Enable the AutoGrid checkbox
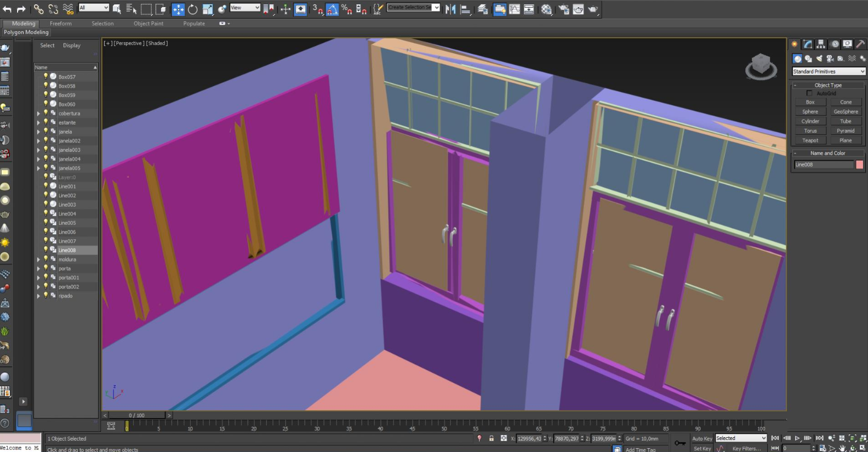Viewport: 868px width, 452px height. click(x=809, y=93)
